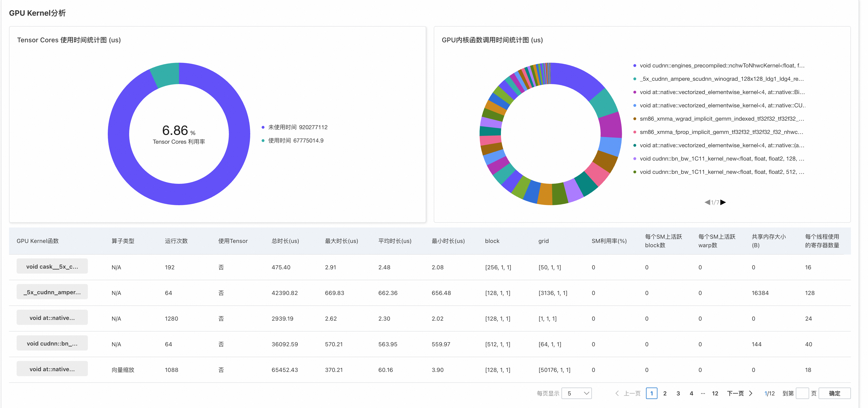The image size is (868, 408).
Task: Click the 下一页 next page link
Action: click(735, 393)
